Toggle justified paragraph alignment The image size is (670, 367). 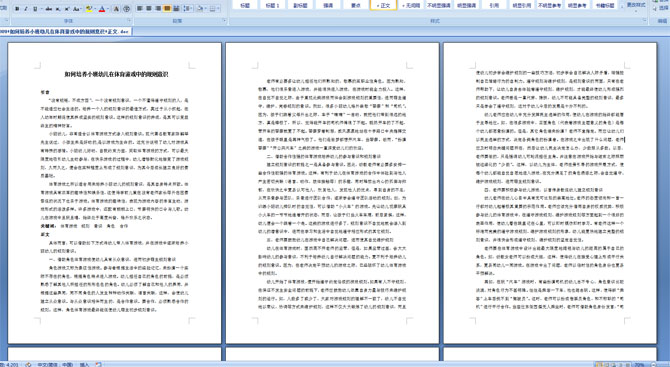click(x=167, y=9)
